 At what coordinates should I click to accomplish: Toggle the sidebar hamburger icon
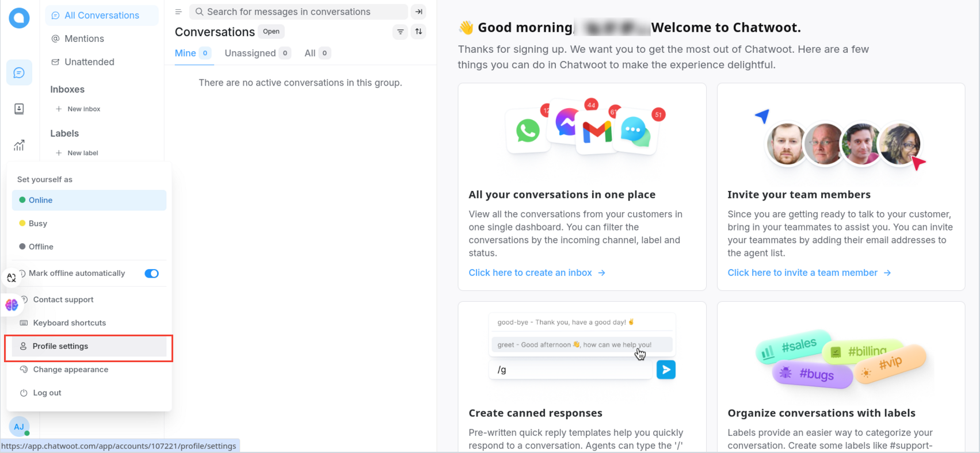(178, 11)
